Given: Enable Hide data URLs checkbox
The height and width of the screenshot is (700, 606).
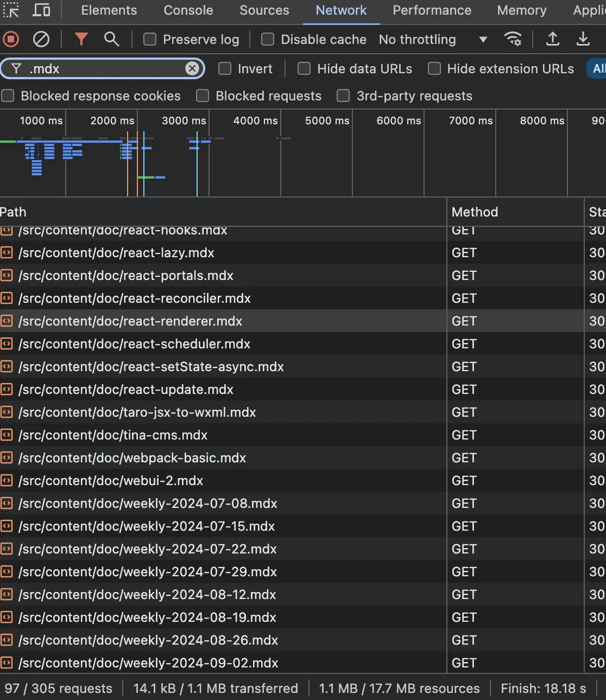Looking at the screenshot, I should 304,69.
